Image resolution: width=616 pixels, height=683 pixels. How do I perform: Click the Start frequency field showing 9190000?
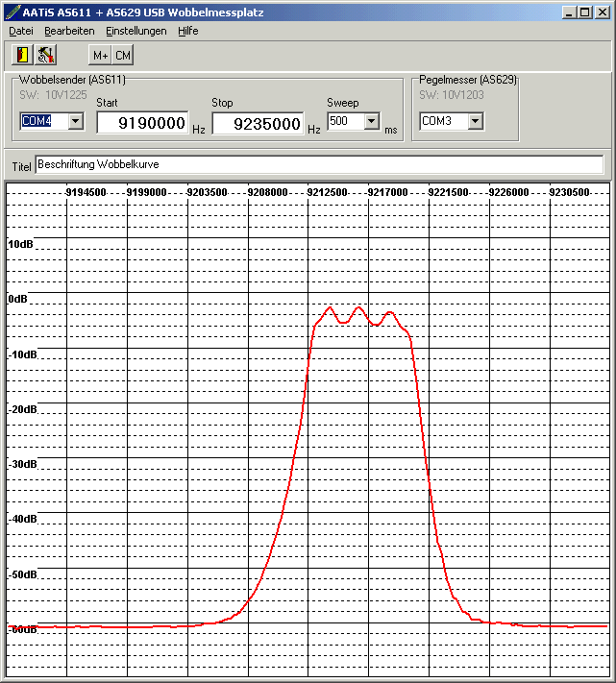[142, 124]
